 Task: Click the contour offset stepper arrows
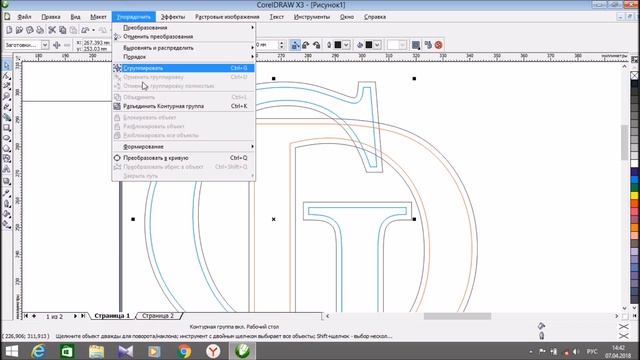281,45
